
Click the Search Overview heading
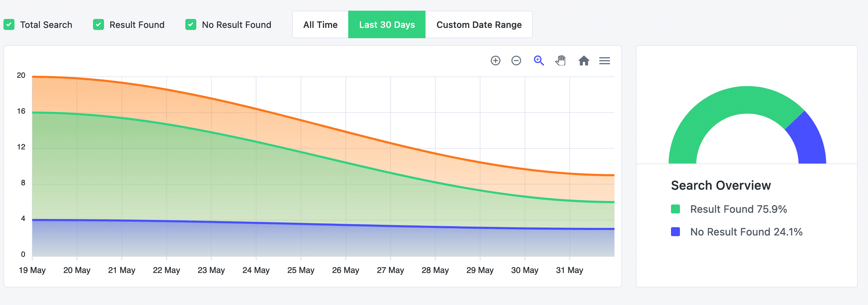[x=721, y=185]
